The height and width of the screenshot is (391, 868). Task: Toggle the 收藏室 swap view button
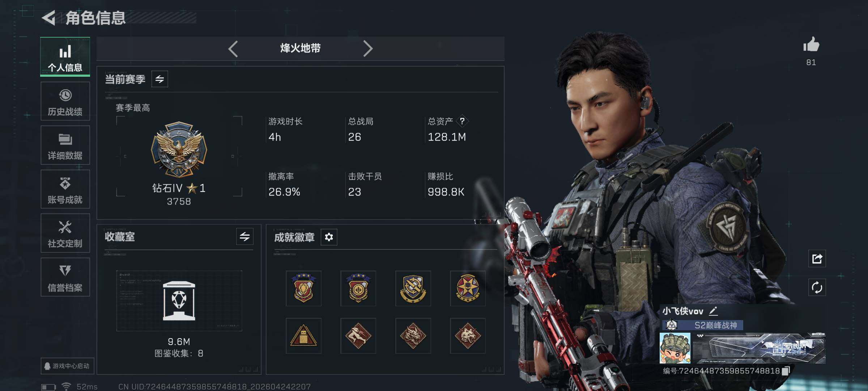coord(244,237)
